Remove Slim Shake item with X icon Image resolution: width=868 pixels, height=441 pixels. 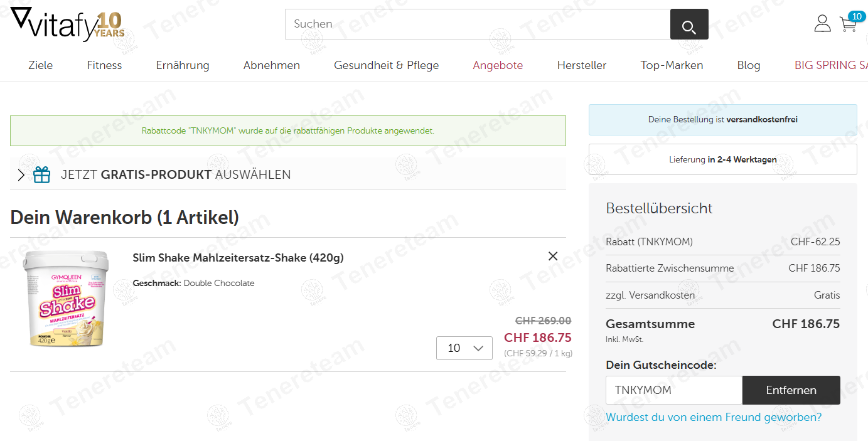(553, 256)
